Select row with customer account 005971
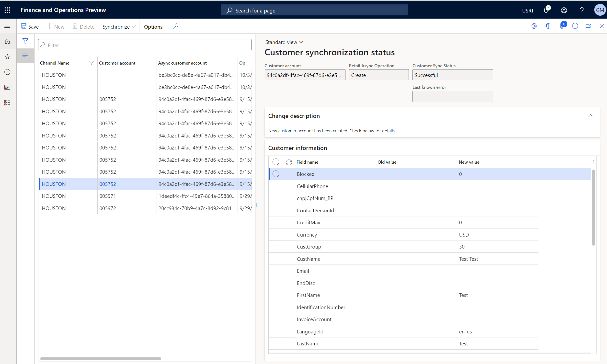This screenshot has height=364, width=607. tap(145, 196)
